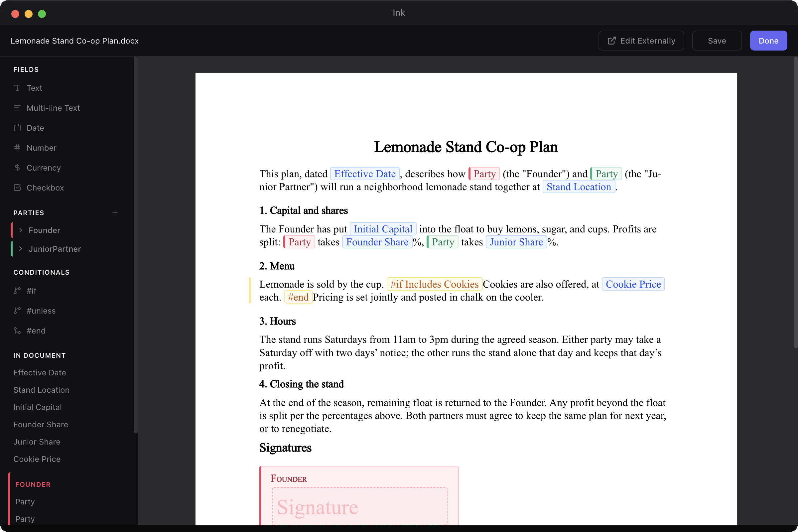
Task: Select the Date field type label
Action: tap(35, 128)
